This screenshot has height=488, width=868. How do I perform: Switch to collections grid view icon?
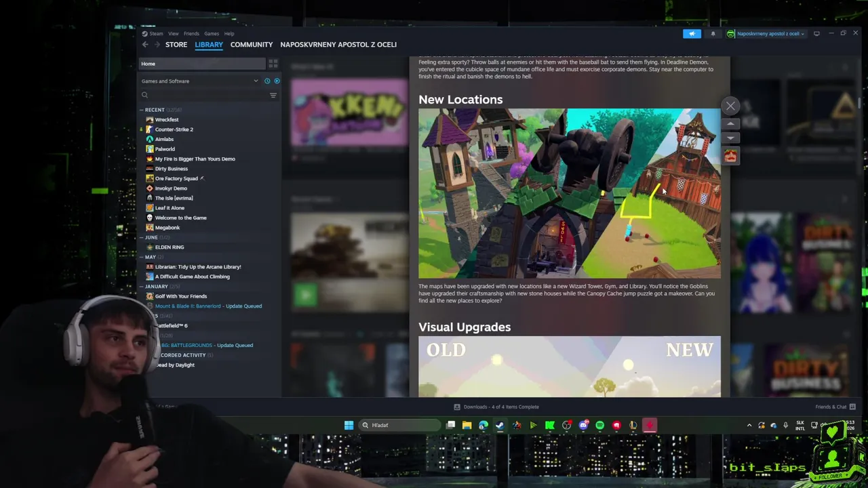tap(273, 64)
